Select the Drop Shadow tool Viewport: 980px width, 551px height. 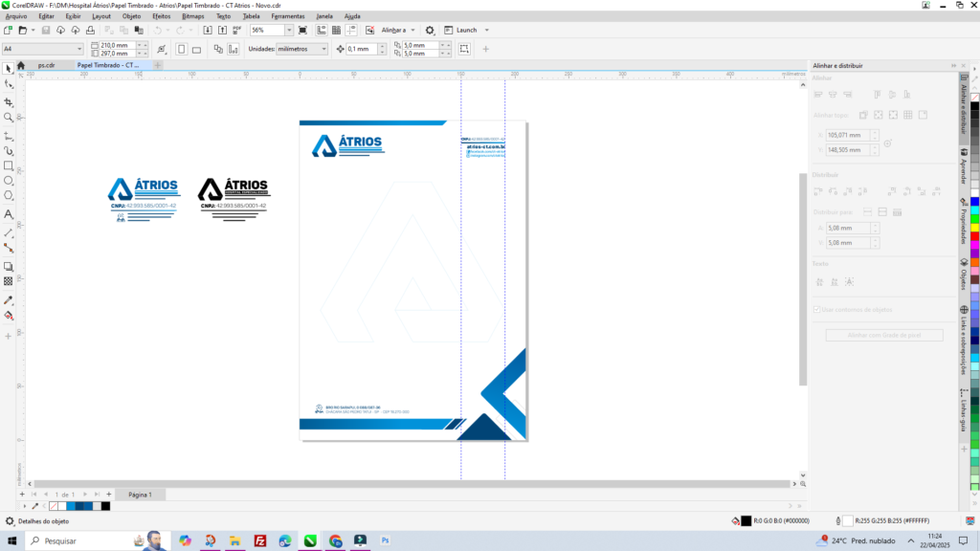point(8,267)
